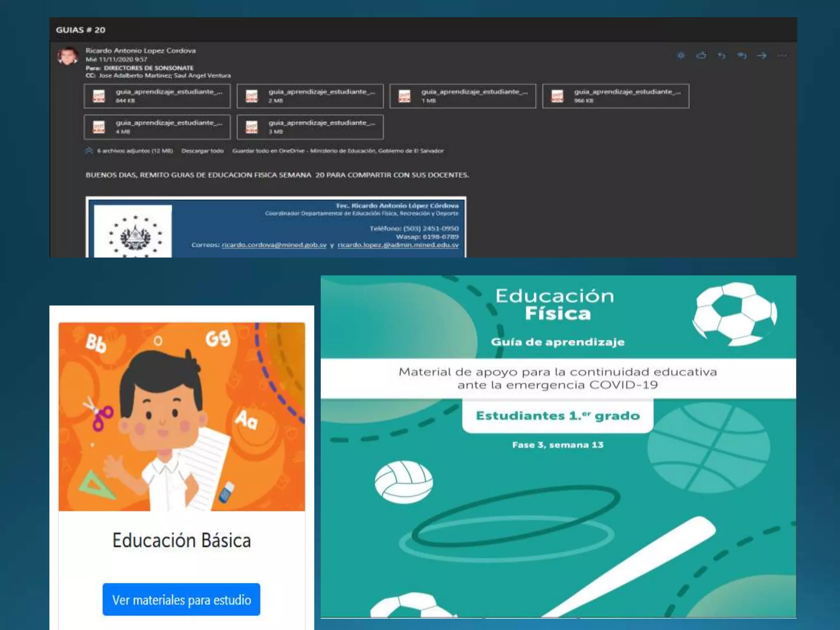This screenshot has height=630, width=840.
Task: Click the Educación Básica card illustration
Action: 182,416
